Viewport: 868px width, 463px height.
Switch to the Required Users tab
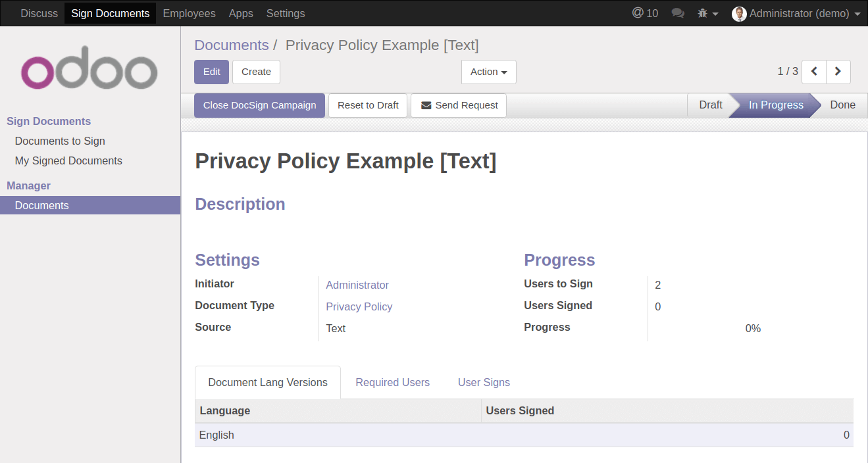tap(392, 382)
